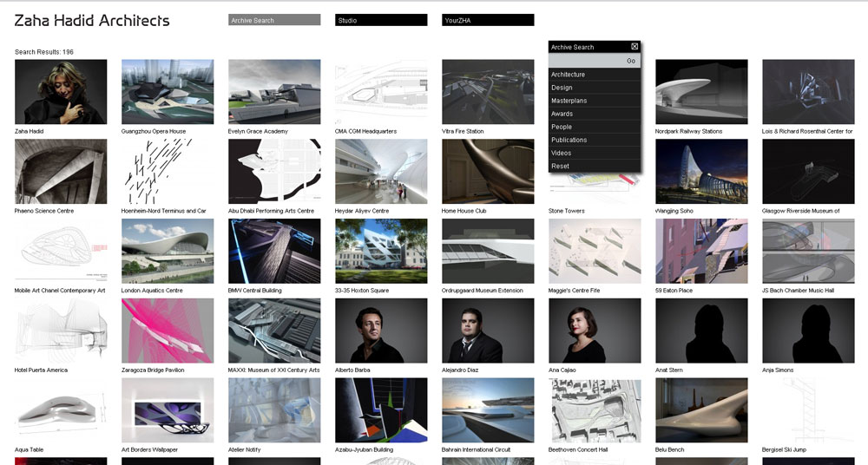
Task: Open the Nordpark Railway Stations thumbnail
Action: (x=701, y=92)
